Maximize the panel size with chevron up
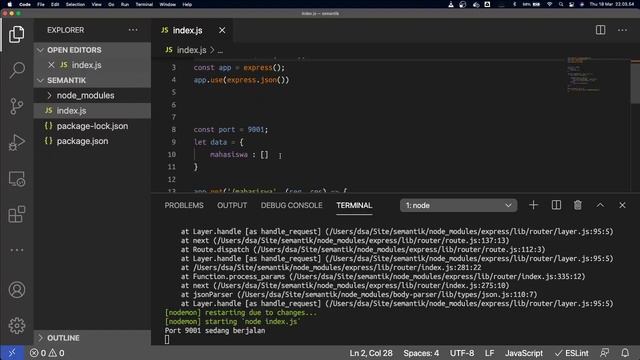The image size is (640, 360). point(600,205)
